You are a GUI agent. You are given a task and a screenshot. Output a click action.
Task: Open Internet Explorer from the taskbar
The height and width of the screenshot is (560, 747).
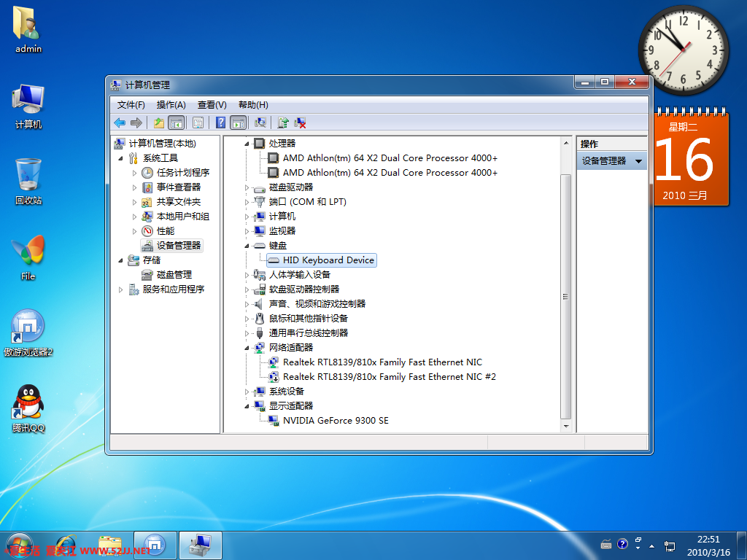pos(66,545)
